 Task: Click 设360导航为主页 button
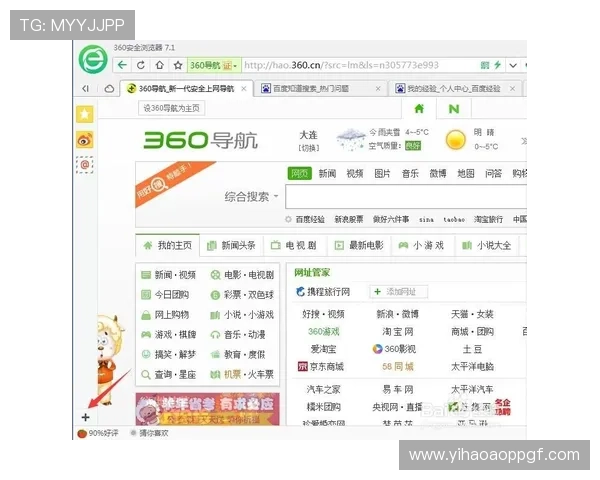tap(171, 108)
